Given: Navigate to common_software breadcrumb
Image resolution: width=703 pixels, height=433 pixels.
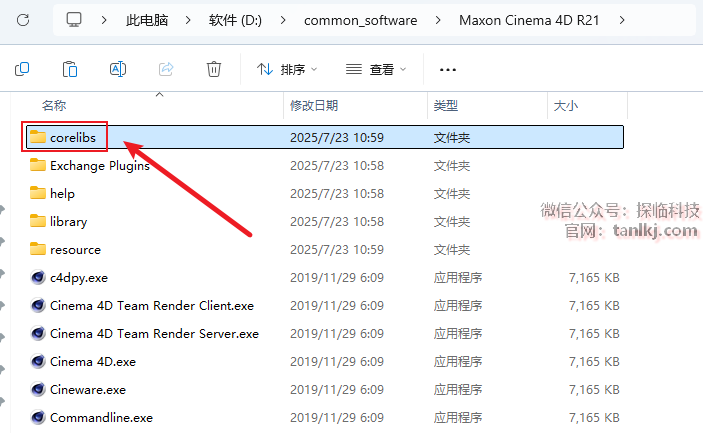Looking at the screenshot, I should [x=360, y=20].
